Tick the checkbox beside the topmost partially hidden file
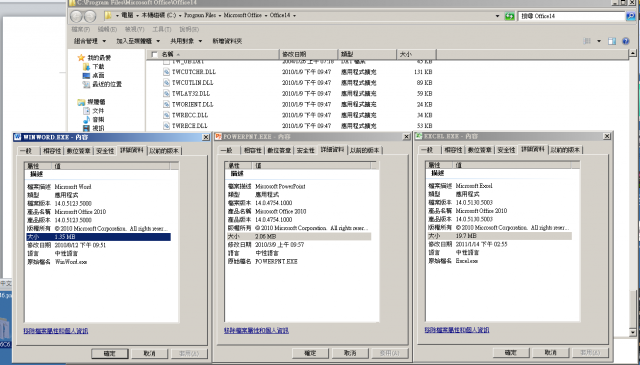Image resolution: width=640 pixels, height=365 pixels. pos(167,62)
